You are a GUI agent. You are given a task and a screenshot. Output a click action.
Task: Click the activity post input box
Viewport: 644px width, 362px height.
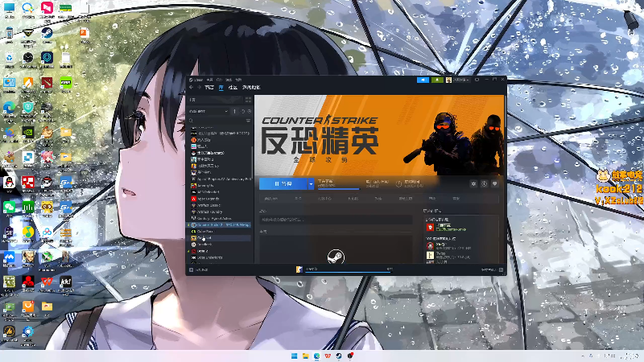(x=336, y=220)
